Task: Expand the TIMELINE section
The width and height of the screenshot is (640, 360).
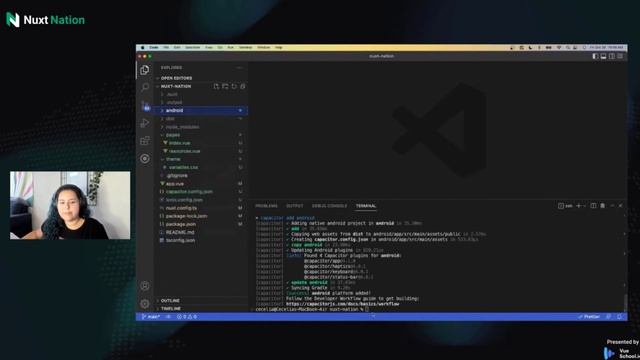Action: point(200,309)
